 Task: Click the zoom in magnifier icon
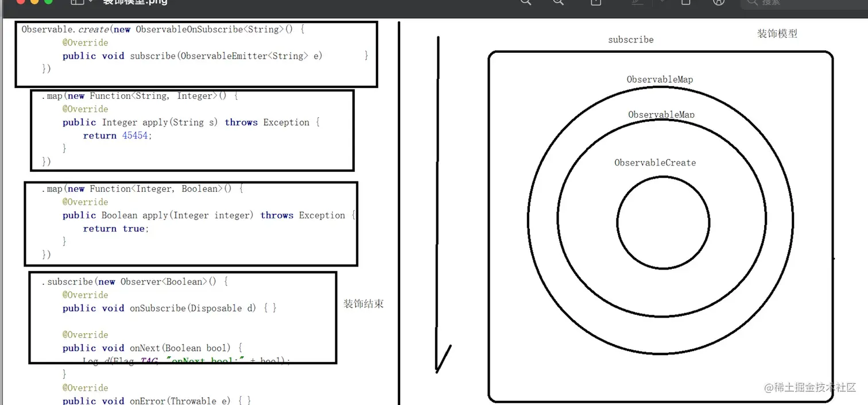pyautogui.click(x=558, y=2)
